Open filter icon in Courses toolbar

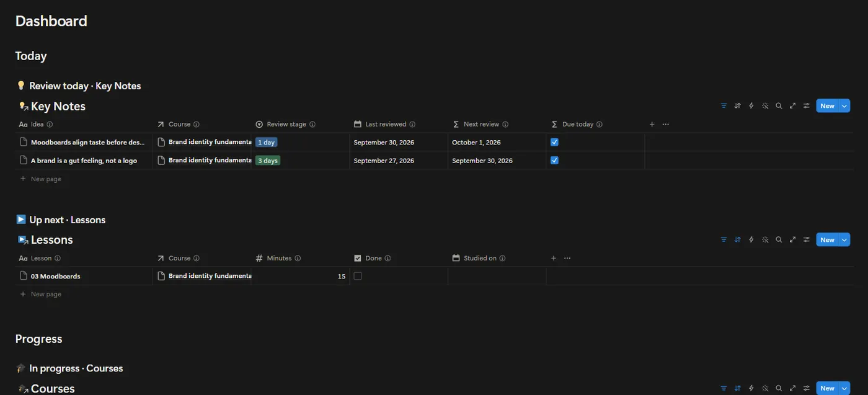click(x=724, y=389)
